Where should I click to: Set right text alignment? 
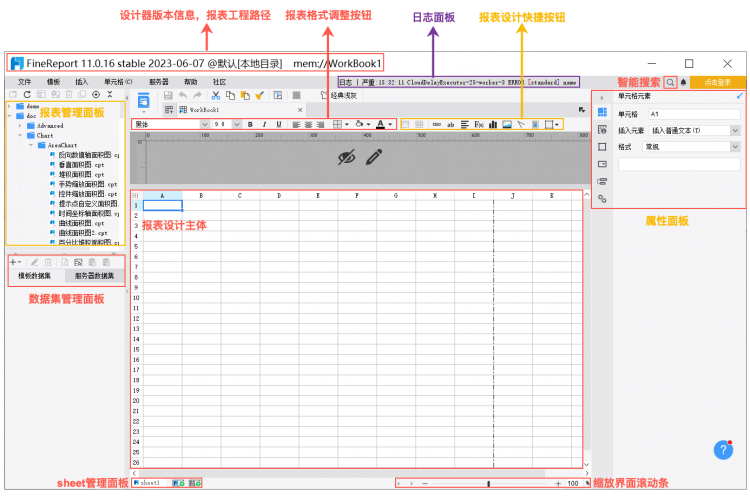pyautogui.click(x=320, y=124)
